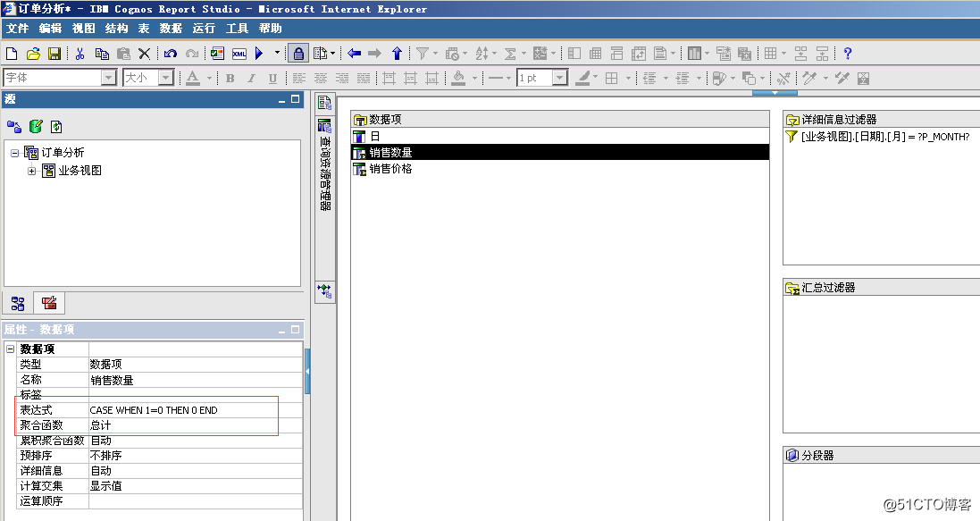The width and height of the screenshot is (980, 521).
Task: Click the page explorer icon above 查询资源管理器
Action: point(325,103)
